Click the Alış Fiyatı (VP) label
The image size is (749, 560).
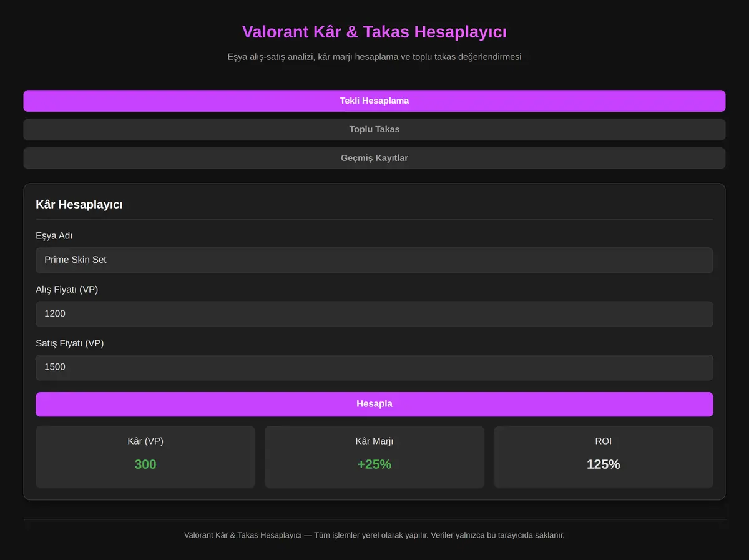click(67, 290)
